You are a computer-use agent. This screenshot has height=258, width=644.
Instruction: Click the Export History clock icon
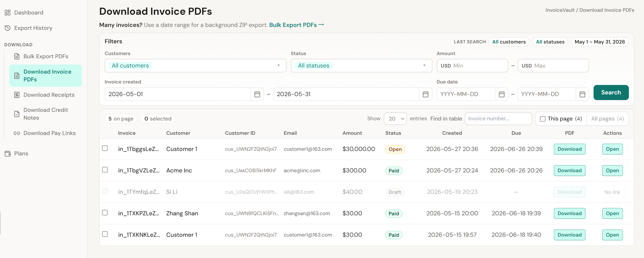click(x=8, y=28)
